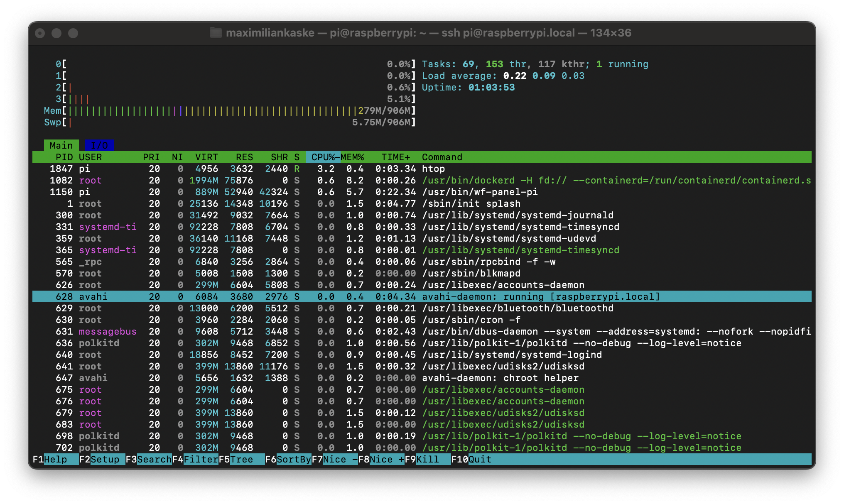Viewport: 844px width, 504px height.
Task: Lower priority using F7Nice -
Action: click(334, 459)
